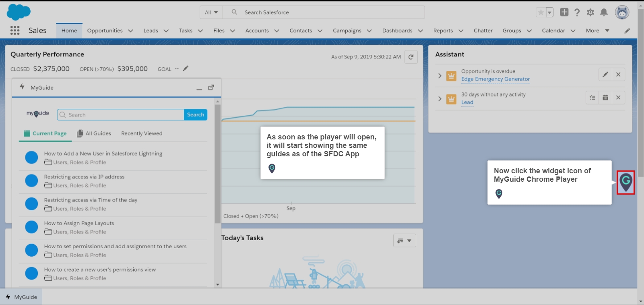Open the Files tab

coord(219,31)
